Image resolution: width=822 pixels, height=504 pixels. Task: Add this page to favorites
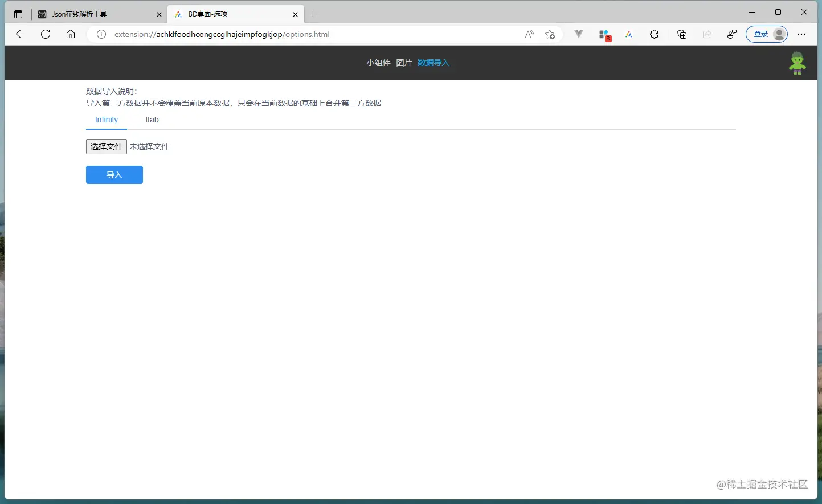[550, 34]
